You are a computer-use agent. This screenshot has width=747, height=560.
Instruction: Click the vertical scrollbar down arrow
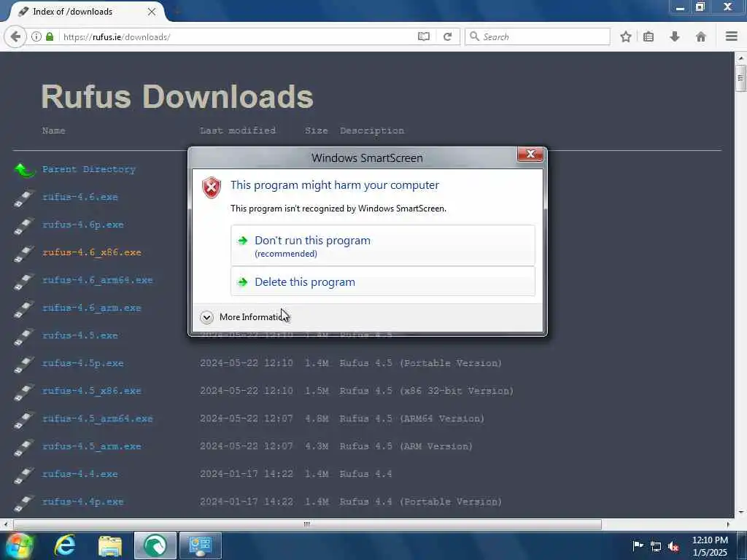pyautogui.click(x=741, y=513)
